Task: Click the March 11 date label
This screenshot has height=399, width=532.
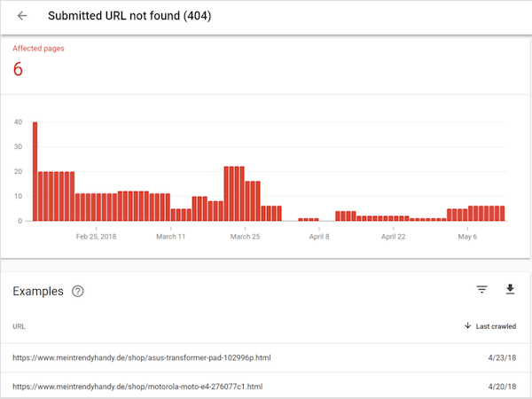Action: [x=170, y=237]
